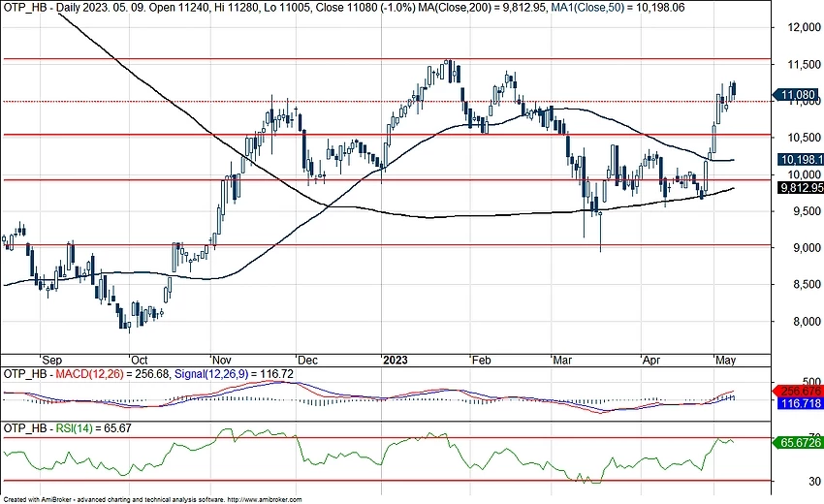This screenshot has height=504, width=824.
Task: Click the RSI(14) = 65.67 legend
Action: [93, 428]
